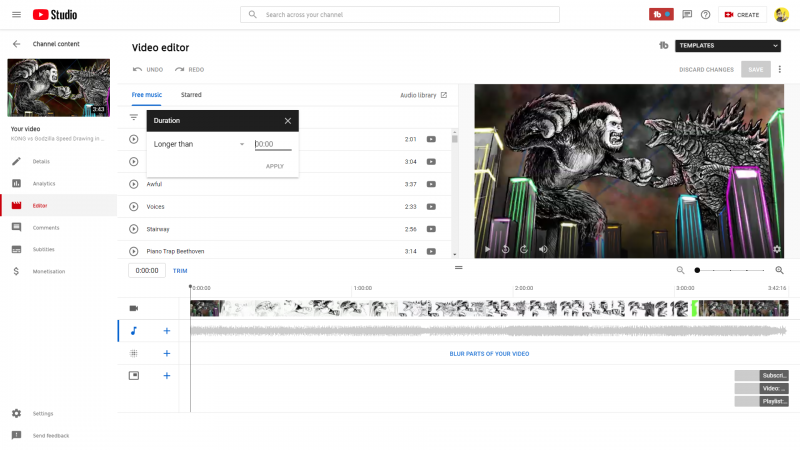Play preview of the Stairway track
Viewport: 800px width, 450px height.
pyautogui.click(x=134, y=229)
